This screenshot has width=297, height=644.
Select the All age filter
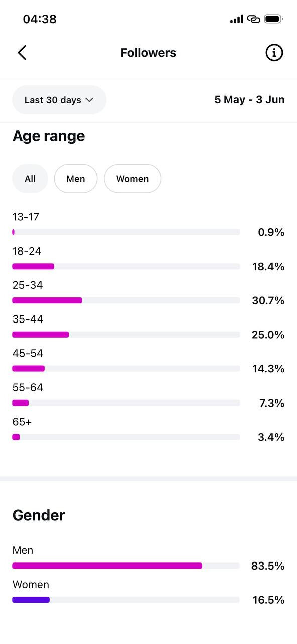click(x=30, y=179)
